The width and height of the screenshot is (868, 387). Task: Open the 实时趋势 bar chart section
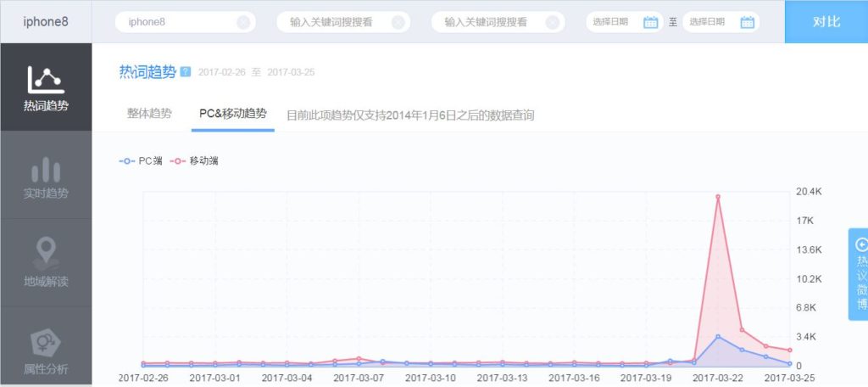click(46, 176)
